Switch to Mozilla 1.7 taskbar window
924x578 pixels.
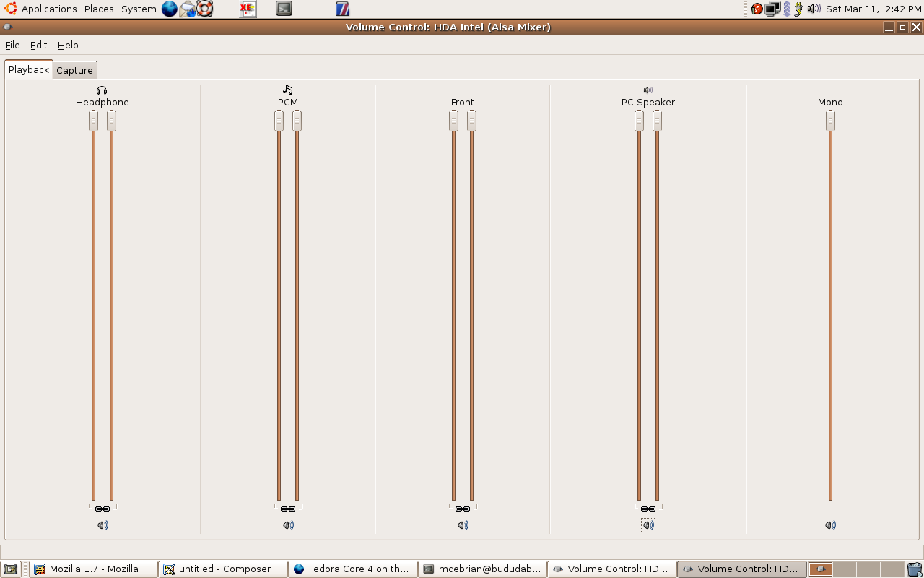pyautogui.click(x=93, y=569)
